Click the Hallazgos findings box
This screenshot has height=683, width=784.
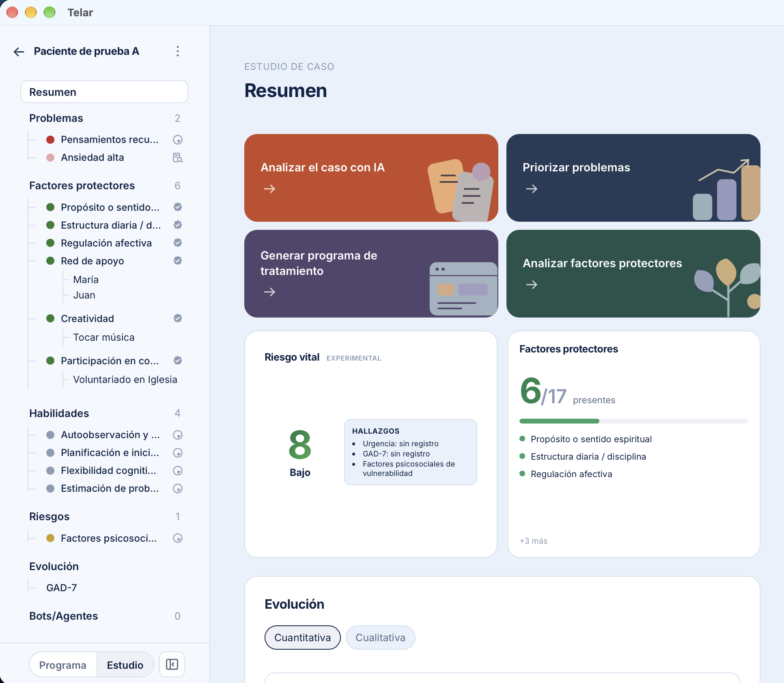click(410, 452)
